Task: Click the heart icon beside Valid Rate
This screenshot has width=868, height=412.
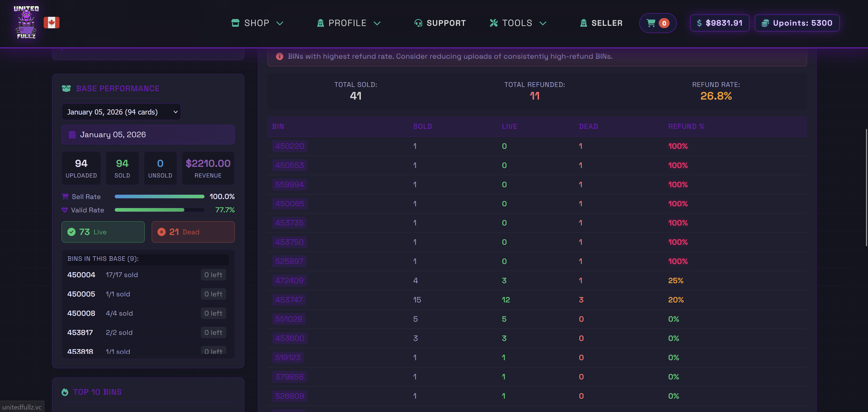Action: coord(65,210)
